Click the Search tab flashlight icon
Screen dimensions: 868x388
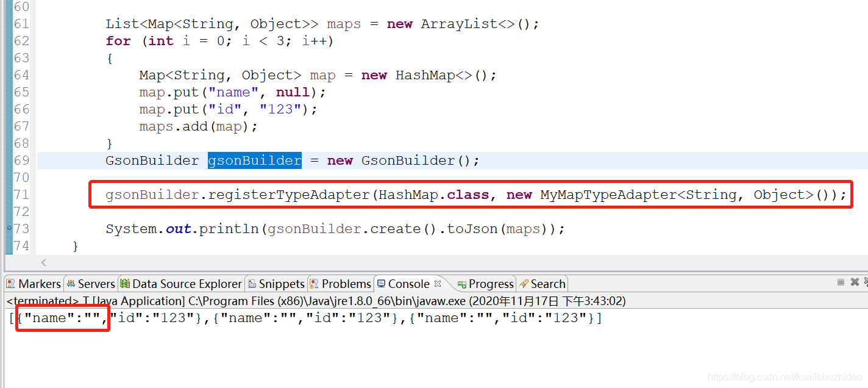pos(524,284)
